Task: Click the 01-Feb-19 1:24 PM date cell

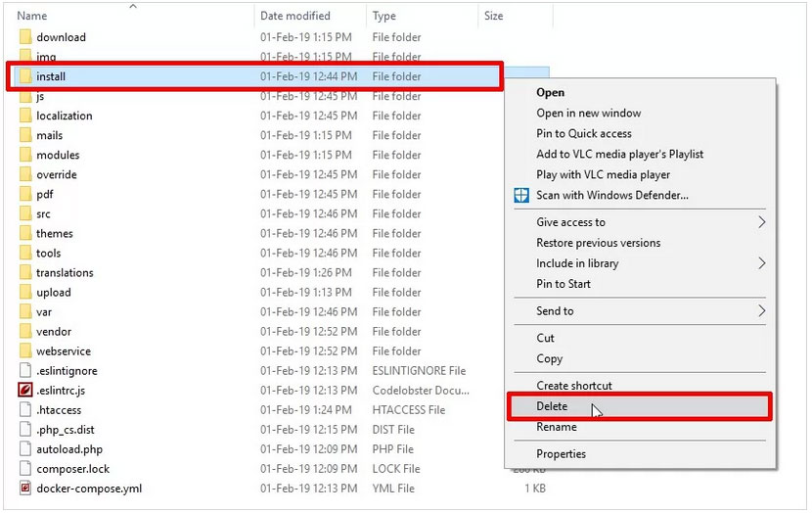Action: 306,410
